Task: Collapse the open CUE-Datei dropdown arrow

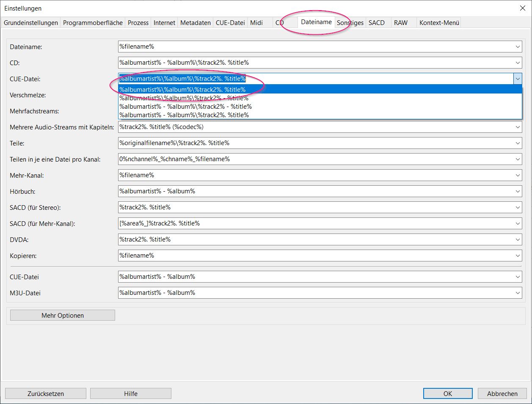Action: (x=518, y=79)
